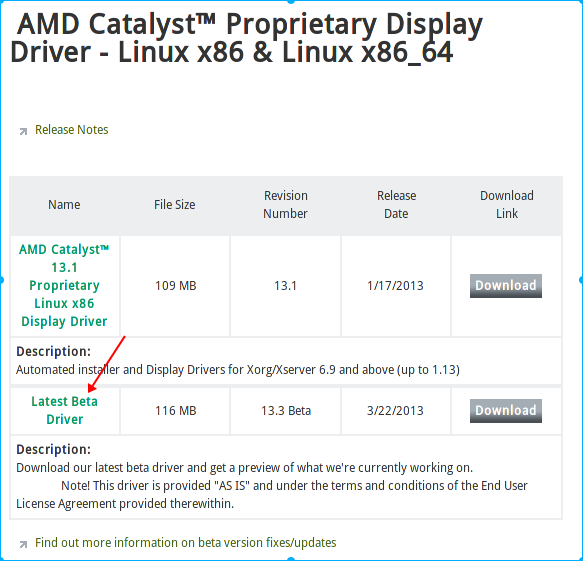Open the Release Notes link
Image resolution: width=583 pixels, height=561 pixels.
coord(71,130)
